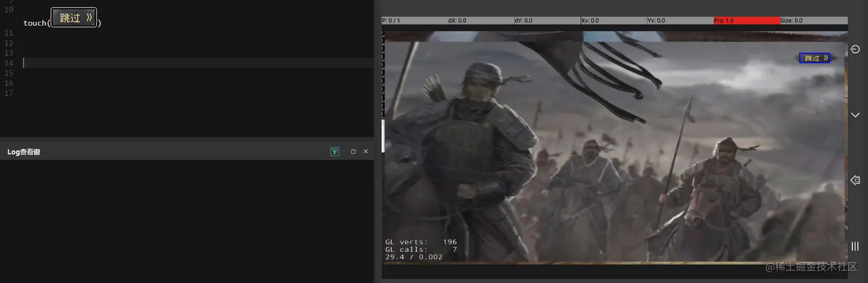Screen dimensions: 868x283
Task: Click the touch( code text
Action: point(36,23)
